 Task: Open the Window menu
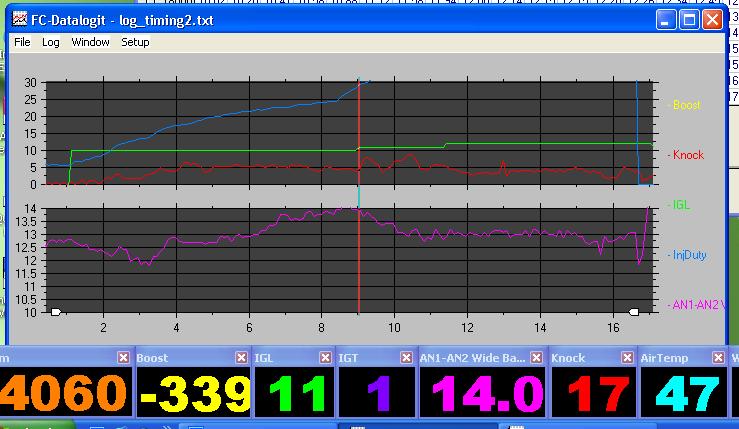90,43
